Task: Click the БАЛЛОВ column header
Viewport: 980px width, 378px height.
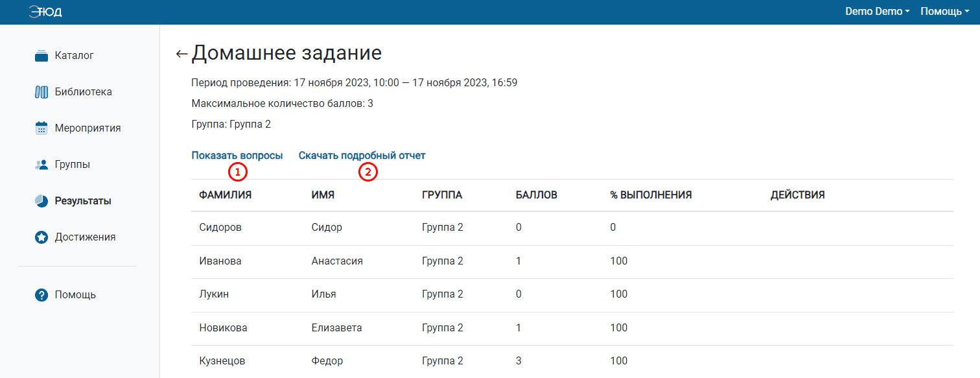Action: click(537, 195)
